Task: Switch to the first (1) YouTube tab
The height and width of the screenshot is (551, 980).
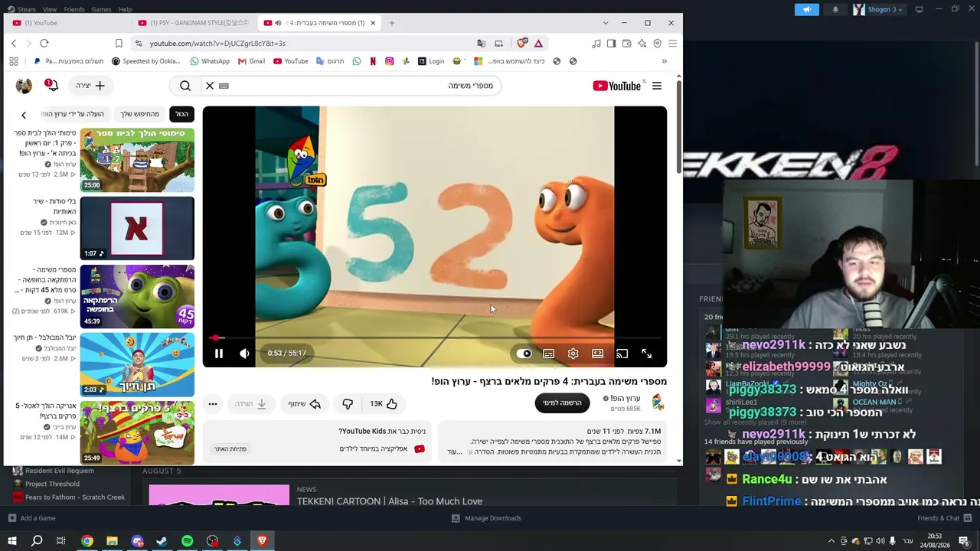Action: click(x=67, y=23)
